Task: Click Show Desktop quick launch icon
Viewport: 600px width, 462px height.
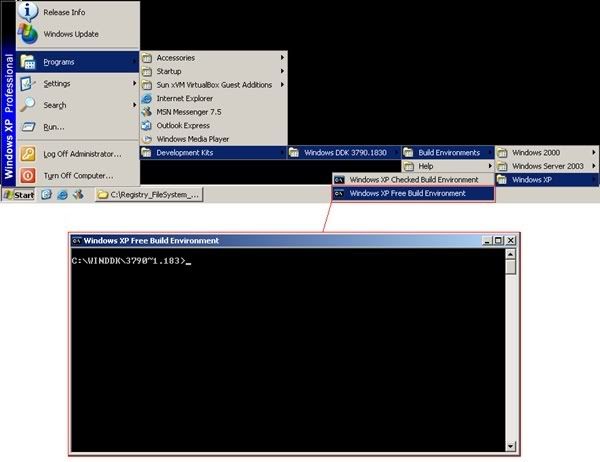Action: click(46, 195)
